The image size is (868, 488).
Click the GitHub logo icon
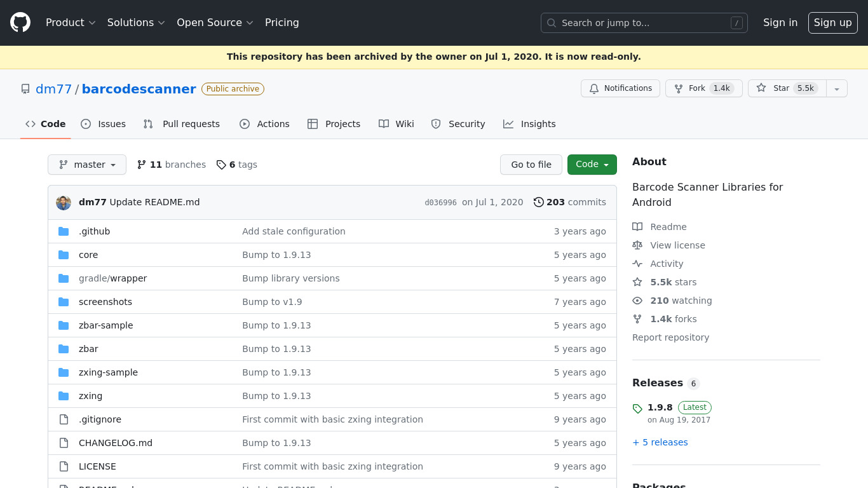click(x=20, y=23)
